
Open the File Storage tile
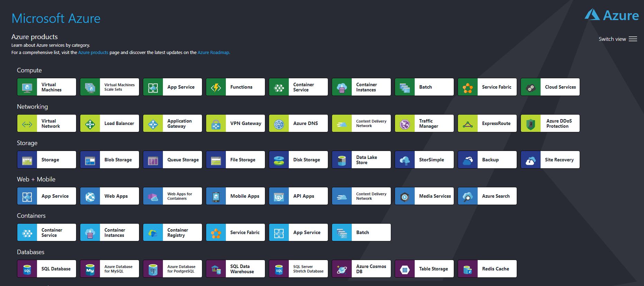[236, 160]
